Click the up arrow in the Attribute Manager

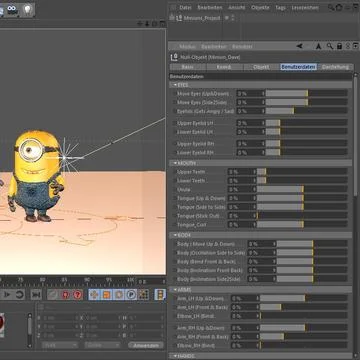tap(319, 46)
